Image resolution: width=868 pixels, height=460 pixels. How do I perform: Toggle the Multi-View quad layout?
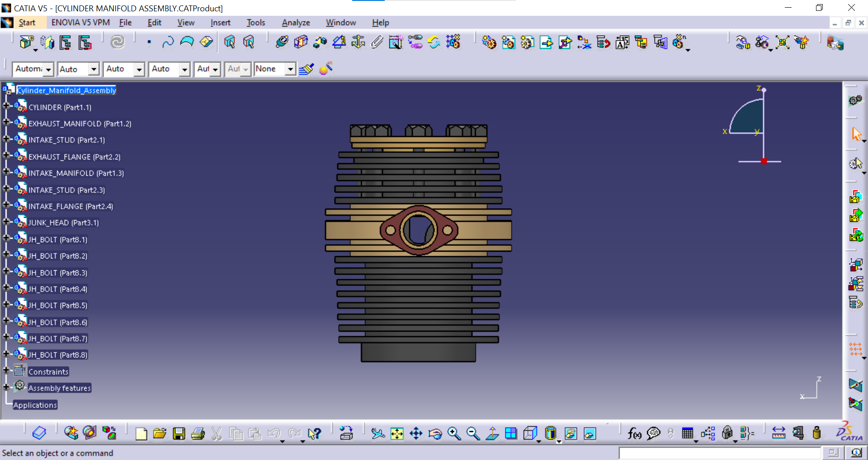pos(511,434)
